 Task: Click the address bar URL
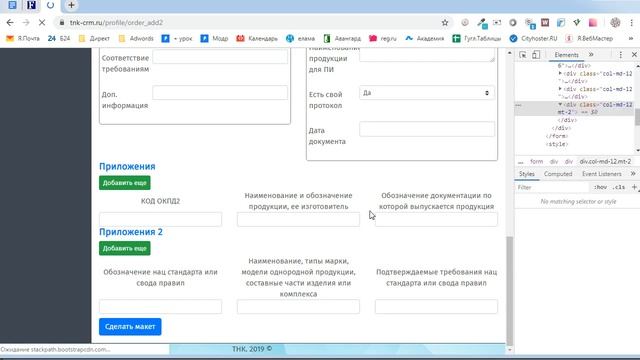click(x=116, y=23)
